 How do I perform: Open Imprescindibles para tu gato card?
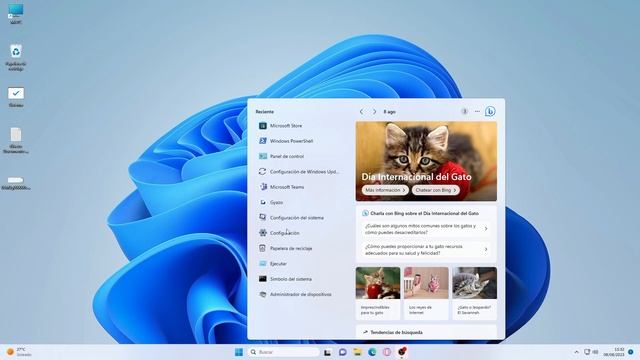point(378,293)
